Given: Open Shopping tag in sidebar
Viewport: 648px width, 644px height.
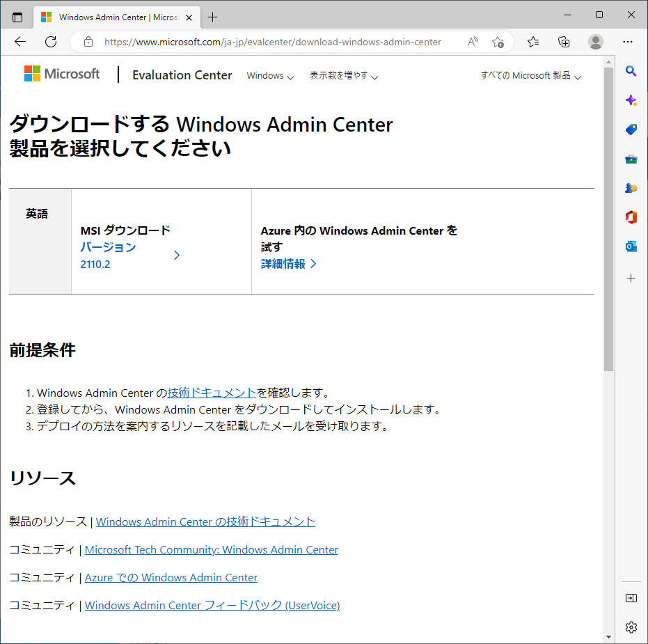Looking at the screenshot, I should pyautogui.click(x=631, y=129).
